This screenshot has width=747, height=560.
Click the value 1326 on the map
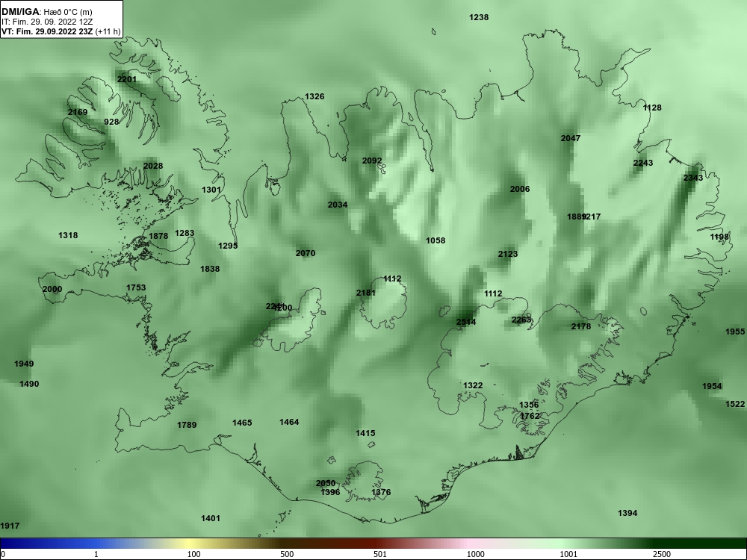tap(314, 96)
